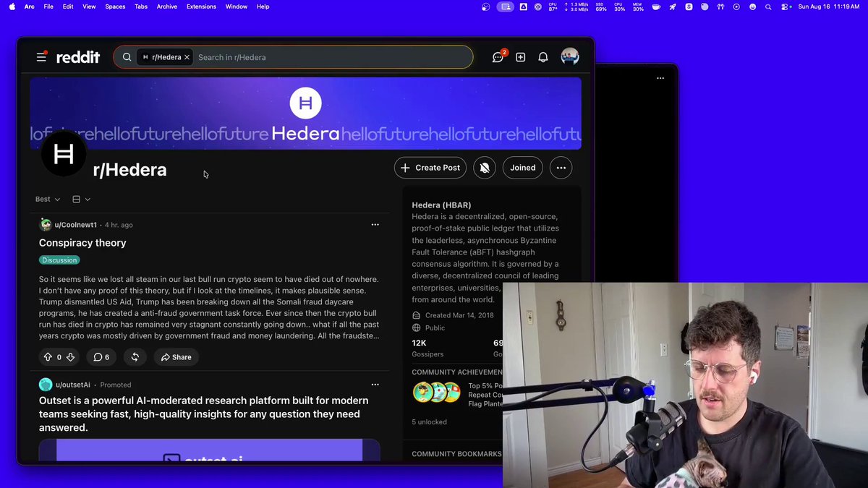Open the notifications bell in the Reddit header

[543, 57]
